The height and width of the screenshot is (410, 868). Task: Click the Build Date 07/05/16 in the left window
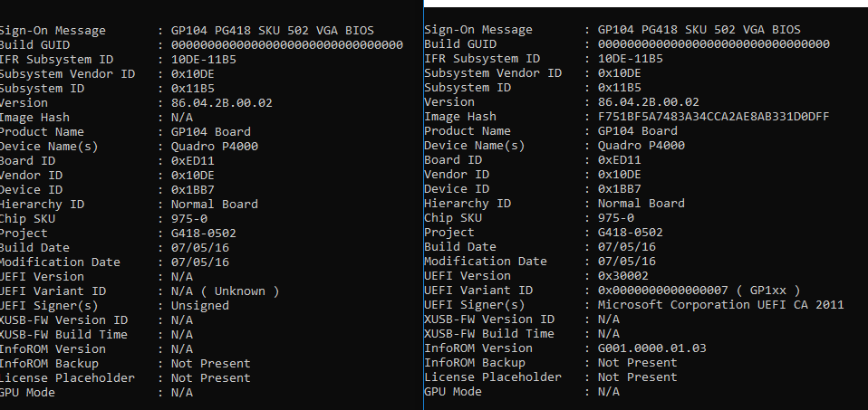200,248
